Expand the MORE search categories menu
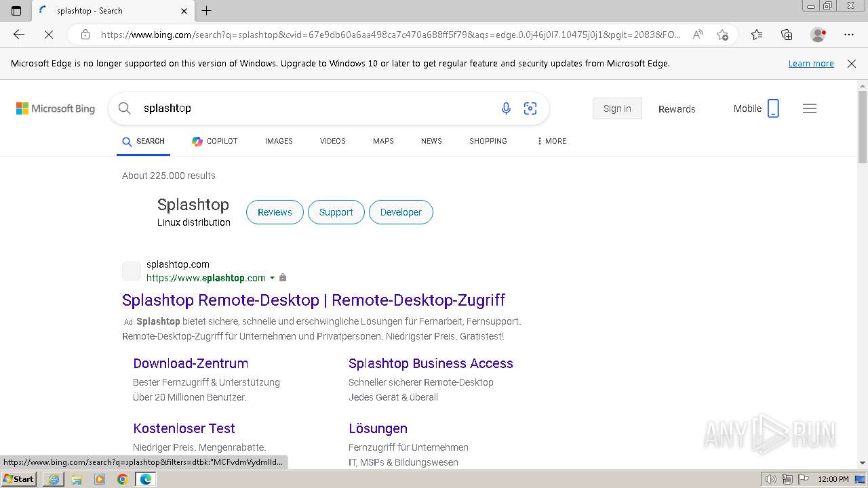This screenshot has width=868, height=488. 551,141
